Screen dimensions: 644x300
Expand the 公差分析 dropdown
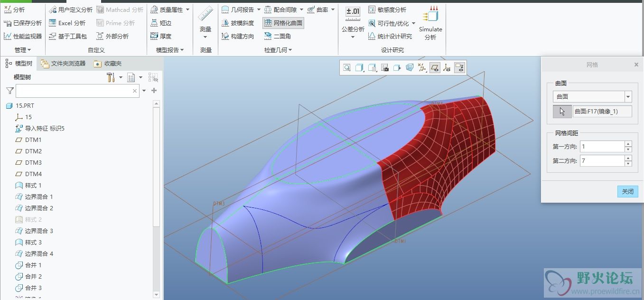click(353, 37)
